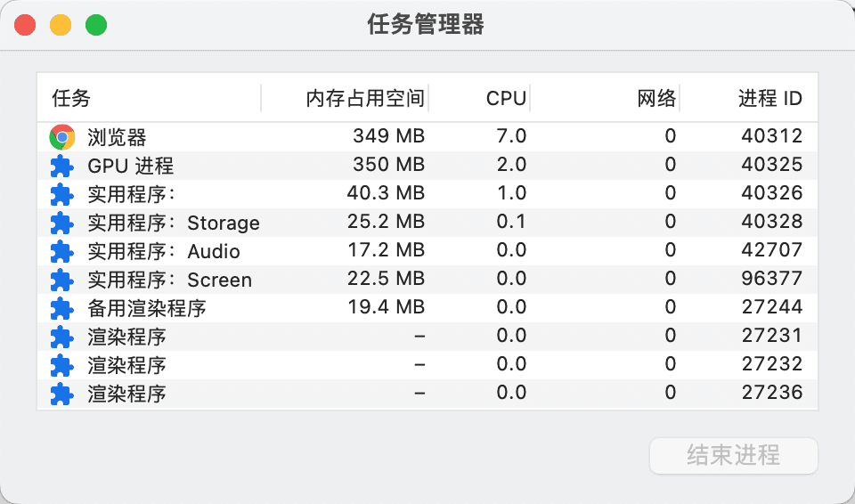
Task: Click the 19.4 MB memory value
Action: click(386, 306)
